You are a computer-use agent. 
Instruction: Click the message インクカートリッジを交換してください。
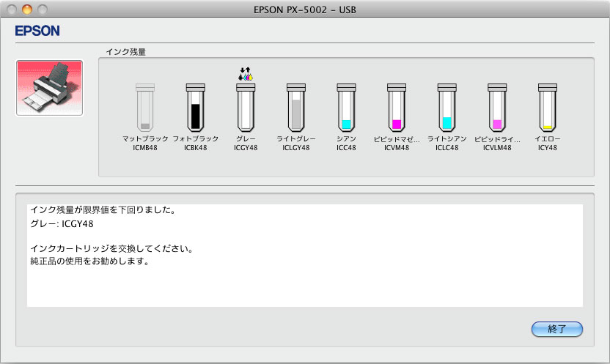pyautogui.click(x=112, y=248)
